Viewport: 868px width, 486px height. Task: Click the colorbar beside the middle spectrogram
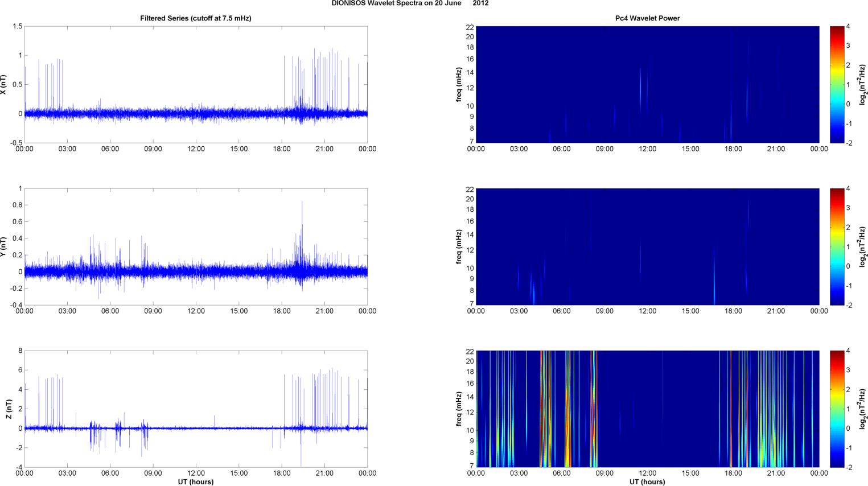click(x=837, y=246)
